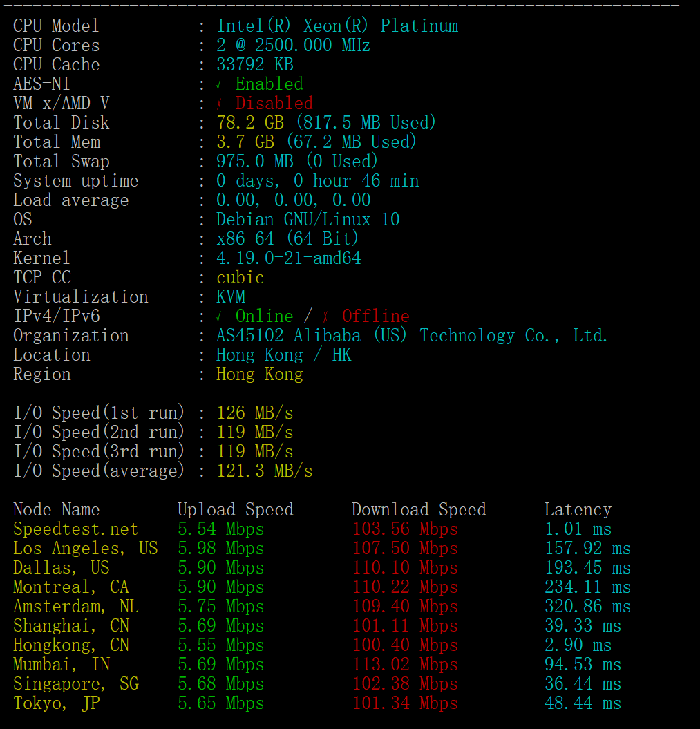Click the Latency column header
This screenshot has width=700, height=729.
click(578, 510)
